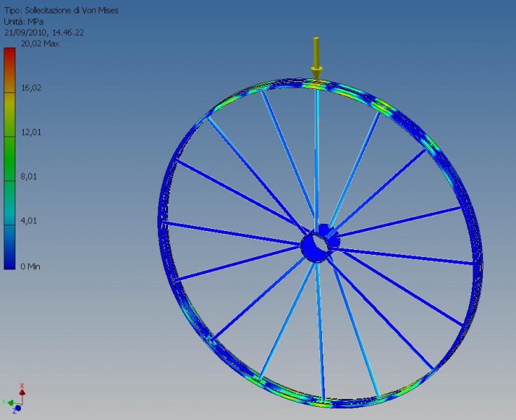
Task: Click the XYZ coordinate axis triad
Action: (14, 398)
